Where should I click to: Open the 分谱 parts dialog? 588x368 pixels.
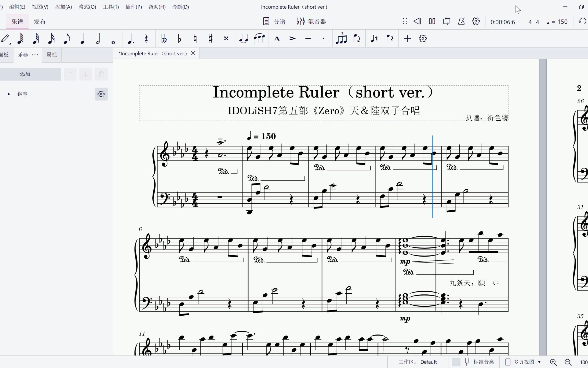(274, 21)
